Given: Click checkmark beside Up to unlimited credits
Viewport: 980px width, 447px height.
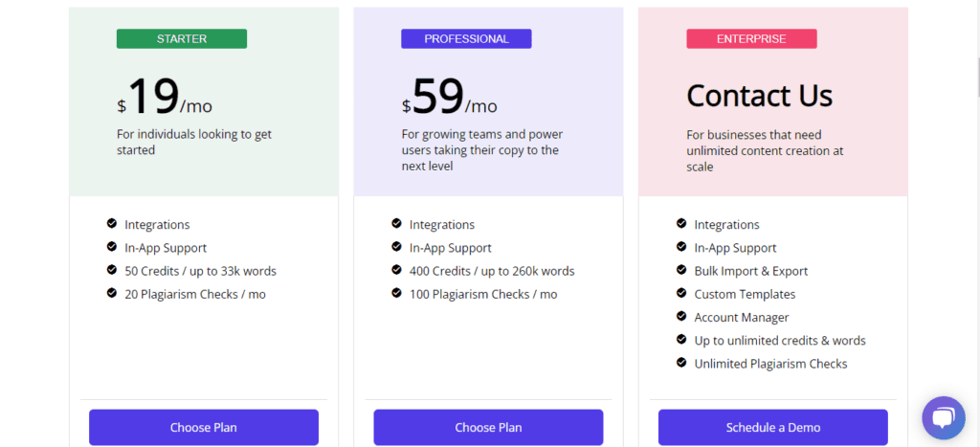Looking at the screenshot, I should click(x=681, y=340).
